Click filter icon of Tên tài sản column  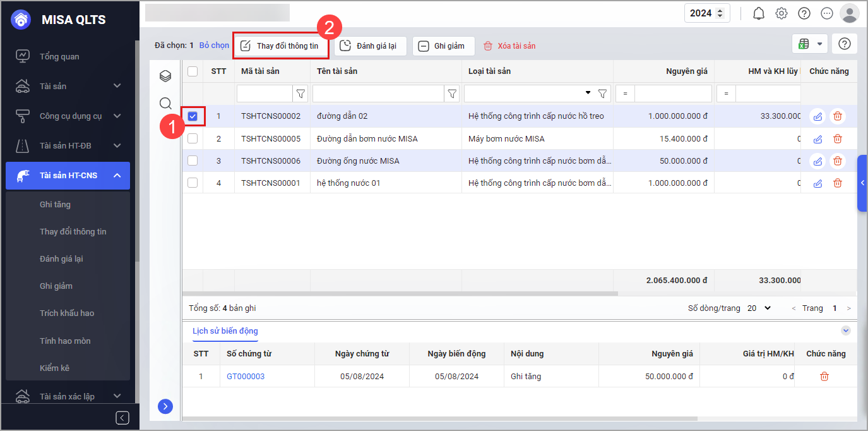tap(452, 94)
